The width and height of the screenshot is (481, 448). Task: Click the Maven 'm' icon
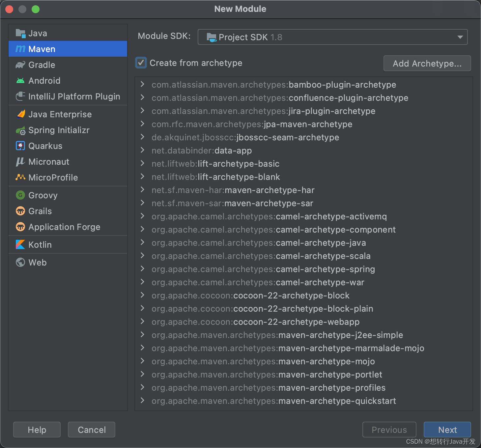(x=20, y=49)
